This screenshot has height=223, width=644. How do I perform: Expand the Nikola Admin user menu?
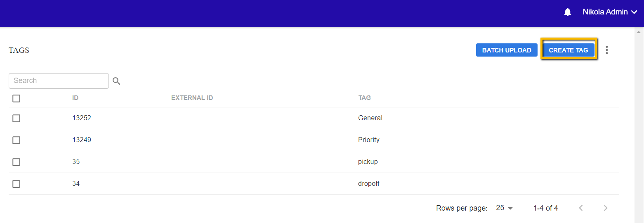point(610,12)
